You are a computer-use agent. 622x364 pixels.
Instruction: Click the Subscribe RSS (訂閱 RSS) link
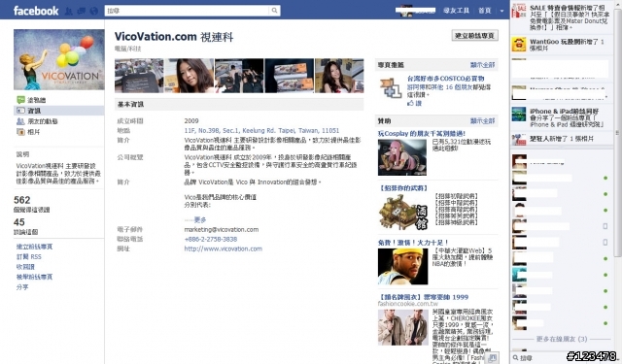28,256
